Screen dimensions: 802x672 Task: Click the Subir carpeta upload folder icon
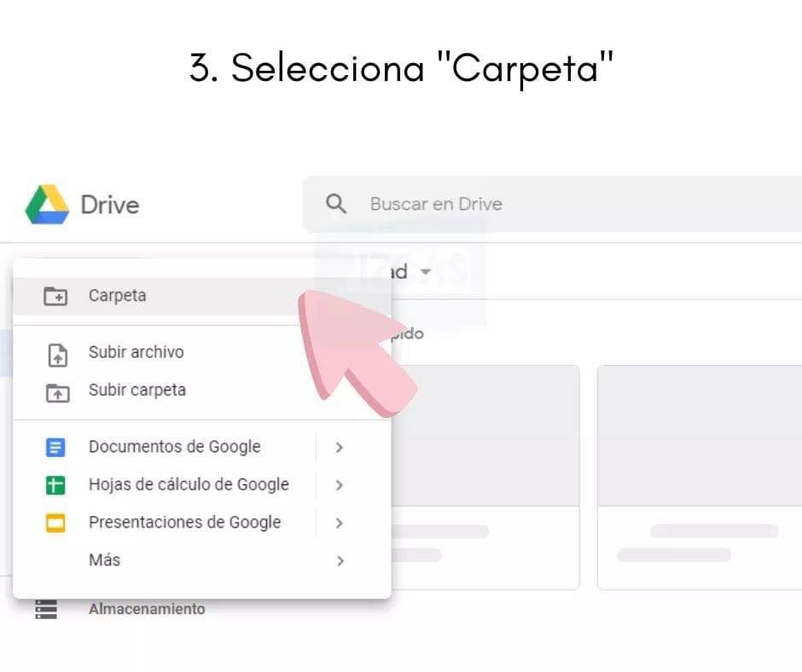tap(55, 390)
